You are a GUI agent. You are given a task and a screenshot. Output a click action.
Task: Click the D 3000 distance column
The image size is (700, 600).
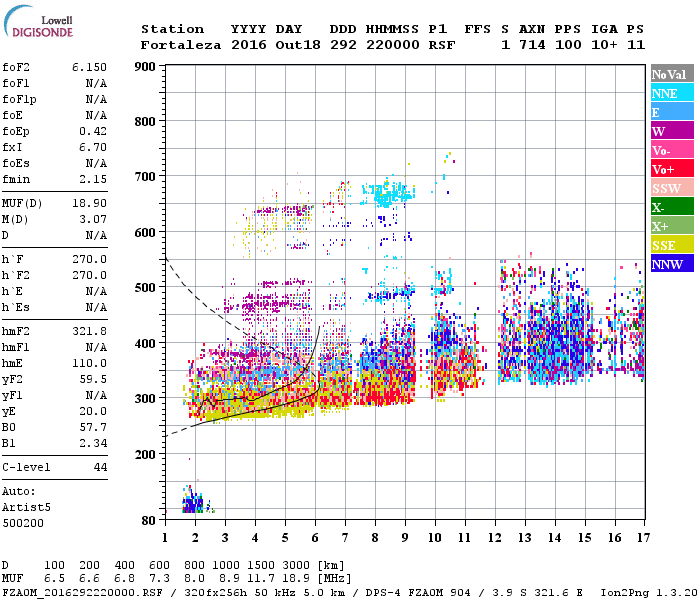(296, 566)
